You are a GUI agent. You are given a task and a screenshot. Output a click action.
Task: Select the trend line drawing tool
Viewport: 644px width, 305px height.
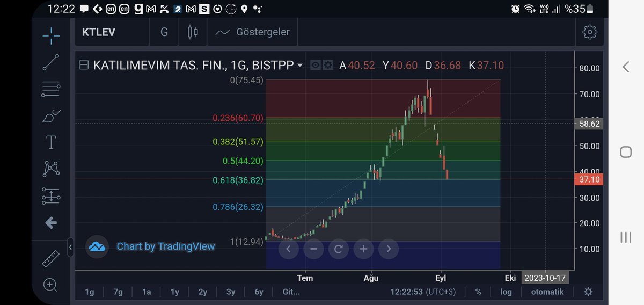51,62
